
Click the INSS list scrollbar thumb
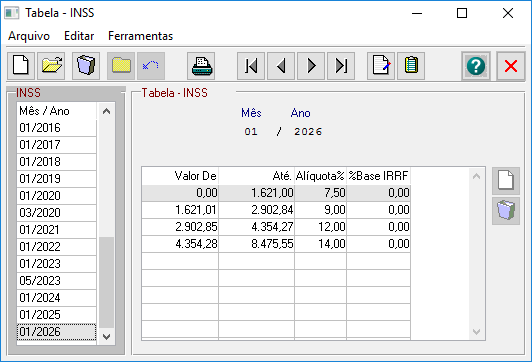pos(106,283)
